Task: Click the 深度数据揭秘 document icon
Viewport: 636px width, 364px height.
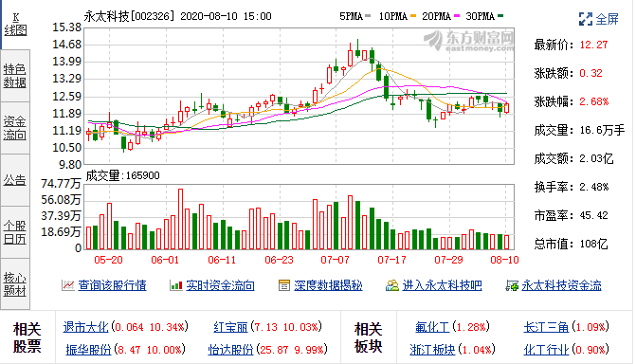Action: coord(284,285)
